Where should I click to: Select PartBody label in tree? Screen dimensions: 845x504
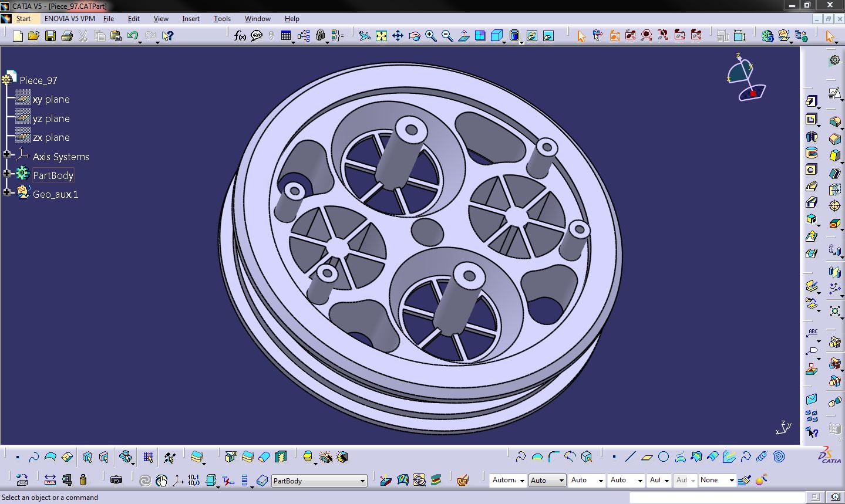(x=53, y=175)
